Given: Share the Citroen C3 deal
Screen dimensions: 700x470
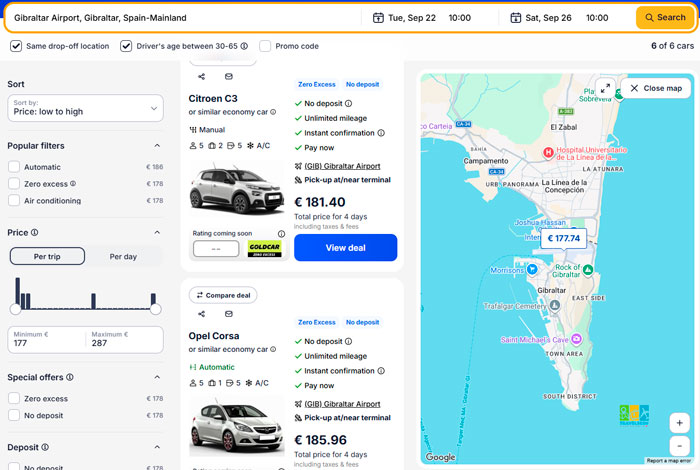Looking at the screenshot, I should (x=202, y=77).
